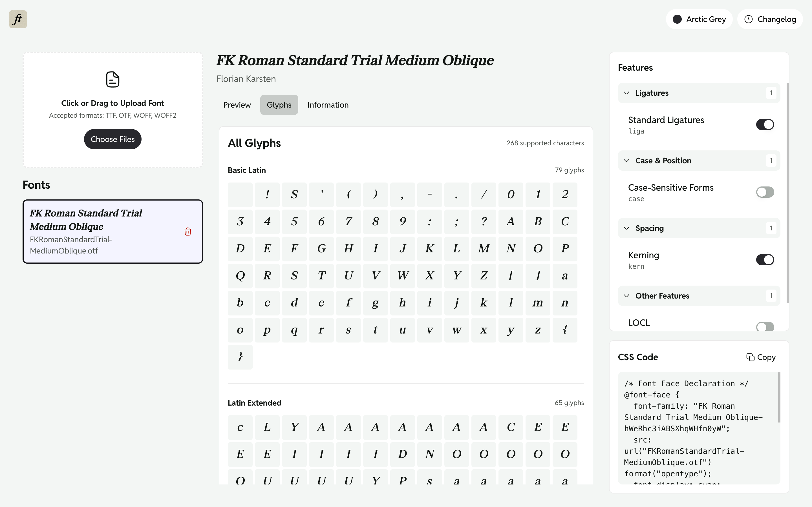
Task: Click the document upload icon
Action: click(x=112, y=79)
